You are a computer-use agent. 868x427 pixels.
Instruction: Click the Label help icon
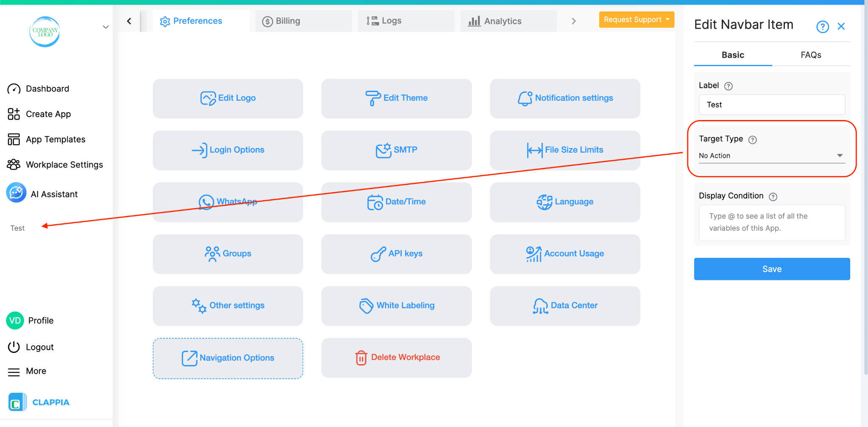728,86
